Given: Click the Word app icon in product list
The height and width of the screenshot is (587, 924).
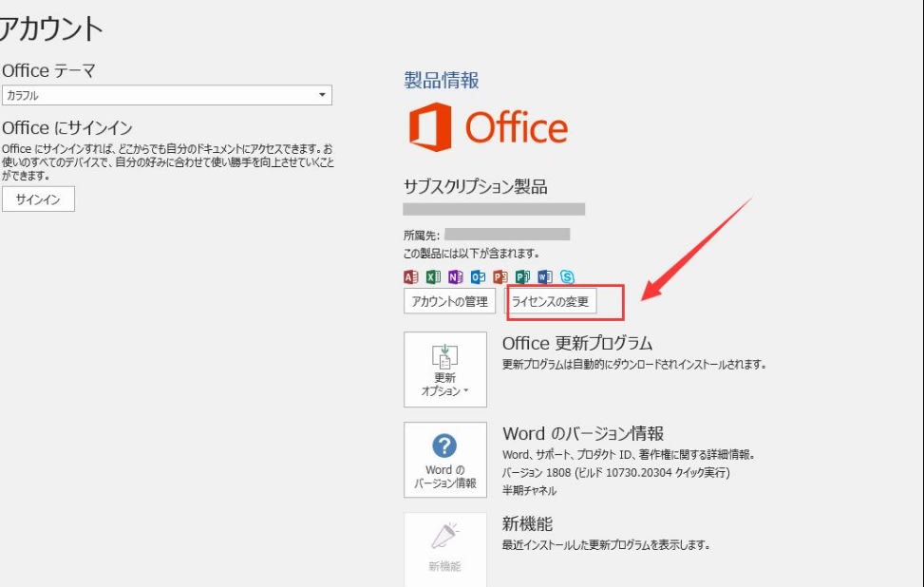Looking at the screenshot, I should [545, 276].
